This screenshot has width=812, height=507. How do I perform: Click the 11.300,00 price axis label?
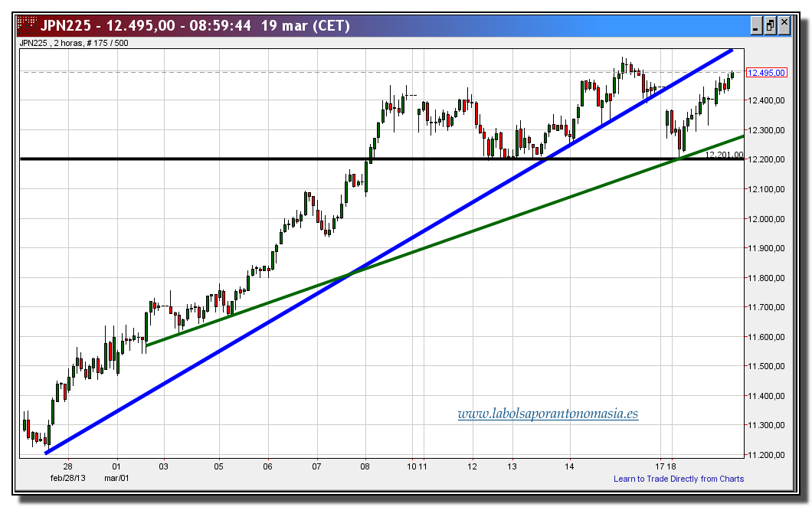[x=766, y=426]
